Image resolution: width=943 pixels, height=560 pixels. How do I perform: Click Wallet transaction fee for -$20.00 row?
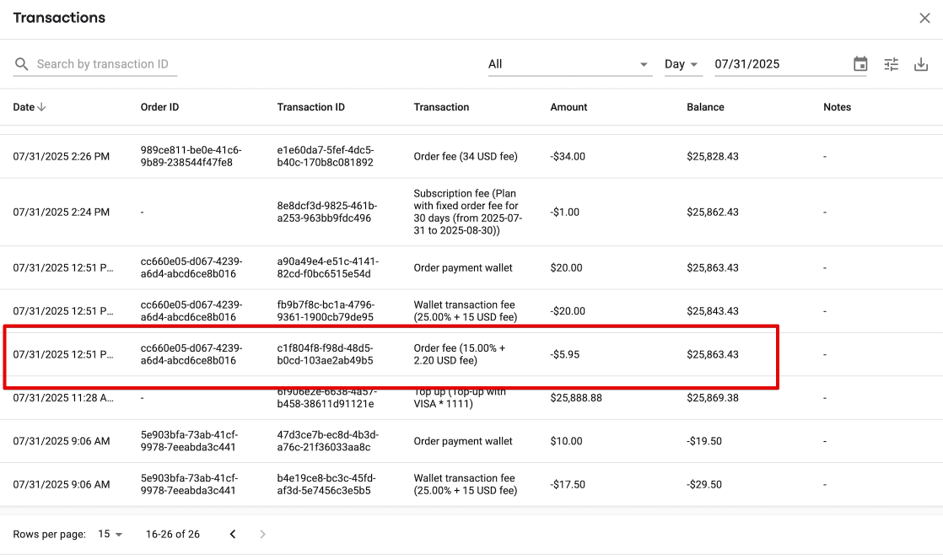tap(466, 311)
